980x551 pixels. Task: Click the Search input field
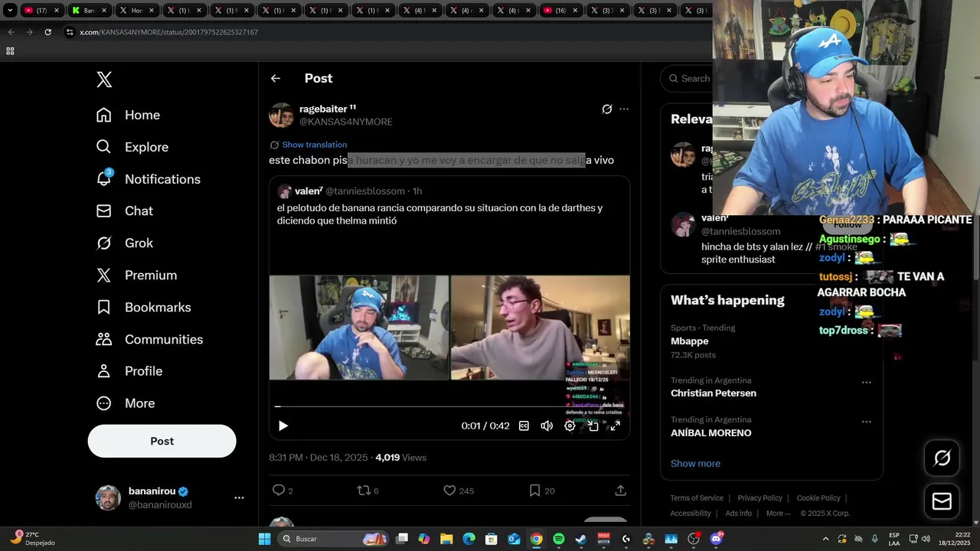[x=689, y=78]
